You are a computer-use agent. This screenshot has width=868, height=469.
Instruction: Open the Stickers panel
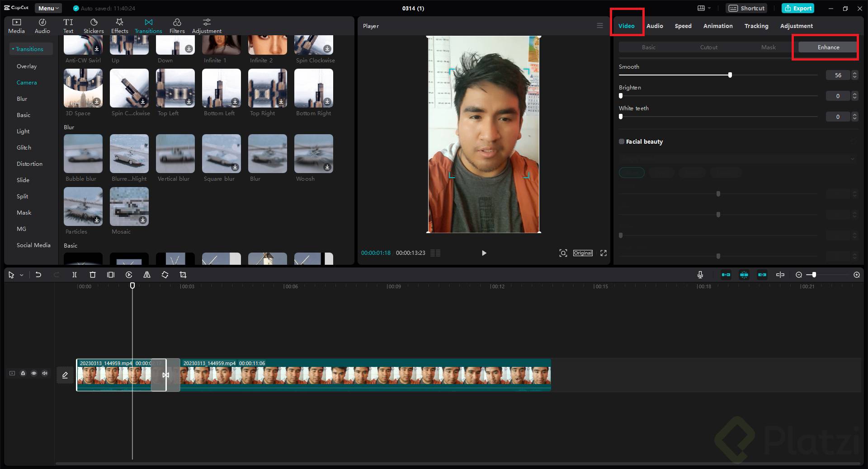(94, 26)
